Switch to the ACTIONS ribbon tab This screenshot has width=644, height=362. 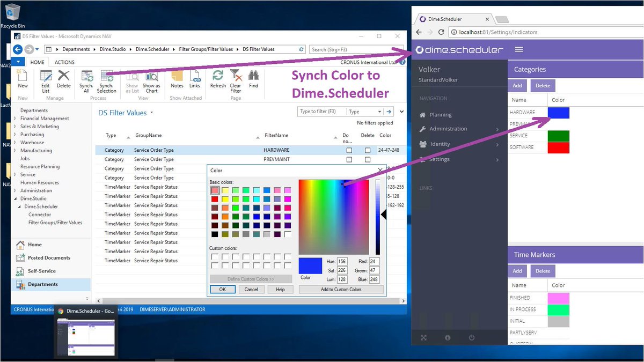tap(64, 62)
